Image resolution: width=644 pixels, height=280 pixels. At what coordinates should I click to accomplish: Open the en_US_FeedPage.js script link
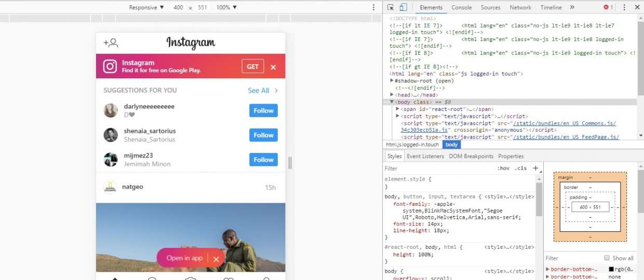566,137
